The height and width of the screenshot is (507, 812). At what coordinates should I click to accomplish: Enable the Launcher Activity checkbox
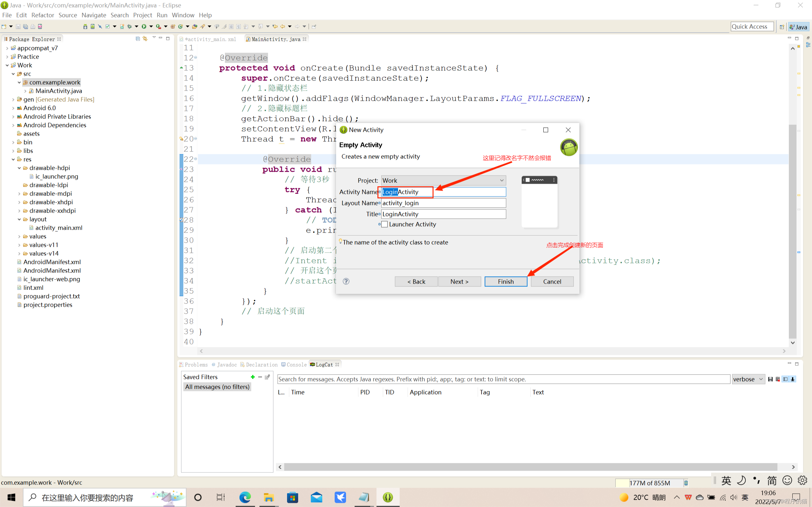[384, 224]
